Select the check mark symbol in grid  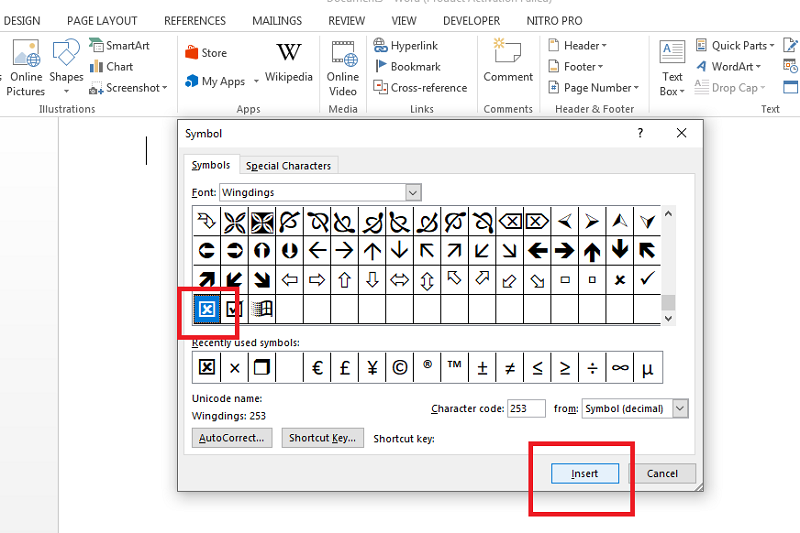[x=647, y=280]
